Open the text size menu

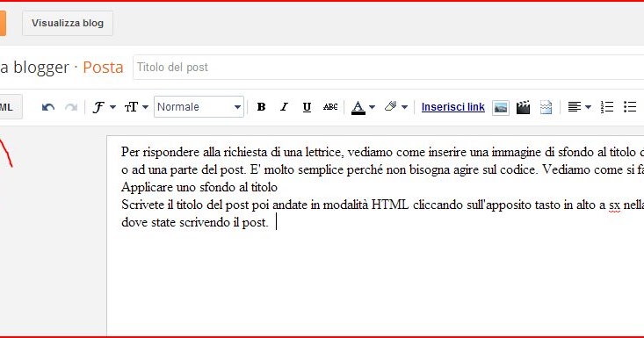136,107
